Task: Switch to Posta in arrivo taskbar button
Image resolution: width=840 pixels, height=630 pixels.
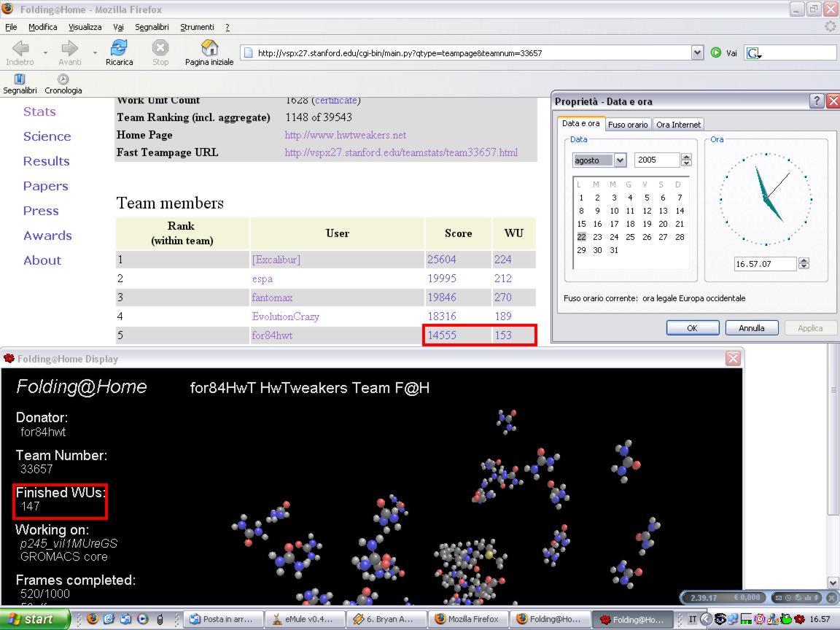Action: click(x=225, y=619)
